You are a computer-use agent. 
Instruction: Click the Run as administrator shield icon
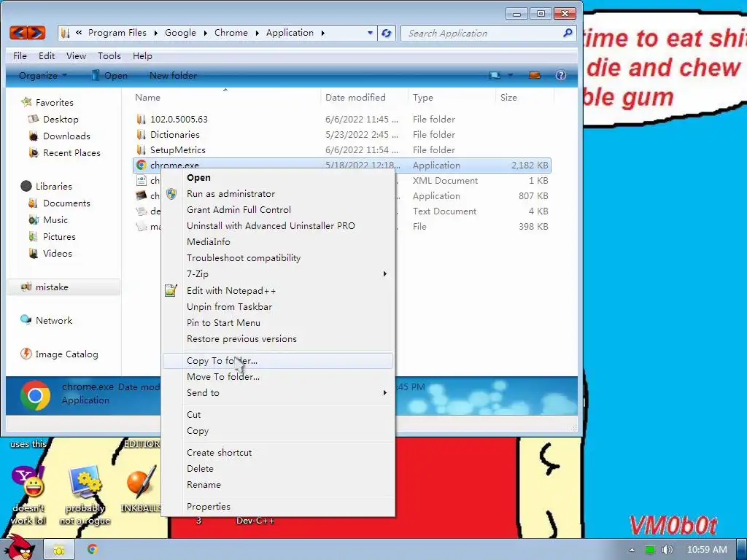[x=171, y=194]
